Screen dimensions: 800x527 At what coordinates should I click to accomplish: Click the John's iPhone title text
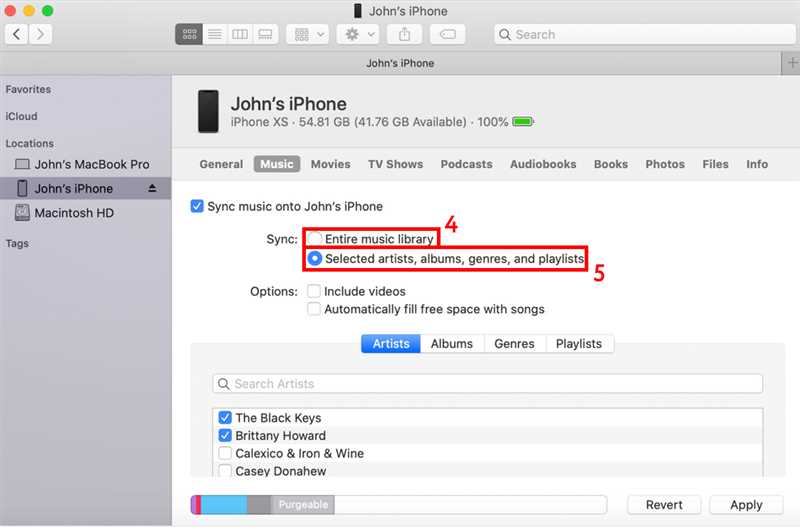coord(289,104)
